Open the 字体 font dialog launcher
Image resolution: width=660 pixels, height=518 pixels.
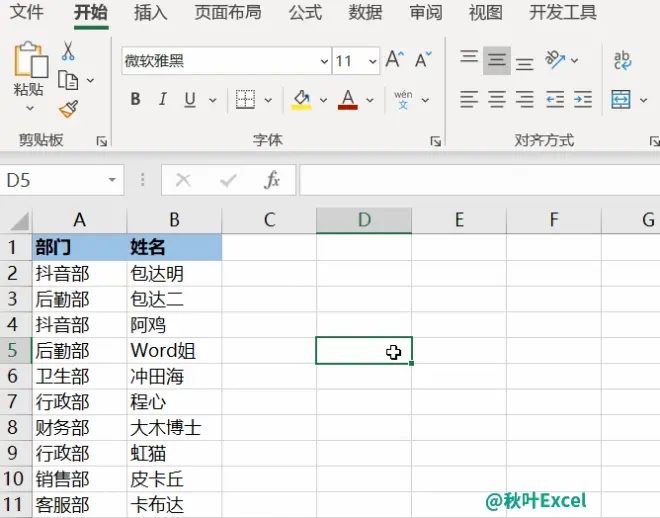point(436,141)
